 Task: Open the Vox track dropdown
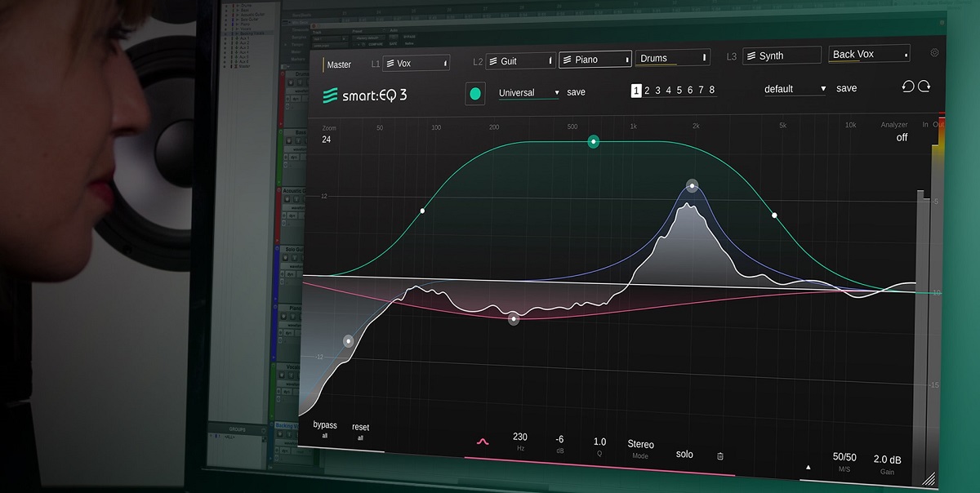(416, 63)
